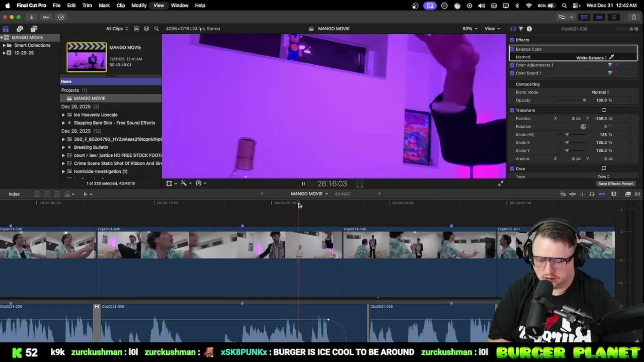This screenshot has height=362, width=644.
Task: Open the Info Inspector 'i' icon
Action: tap(529, 29)
